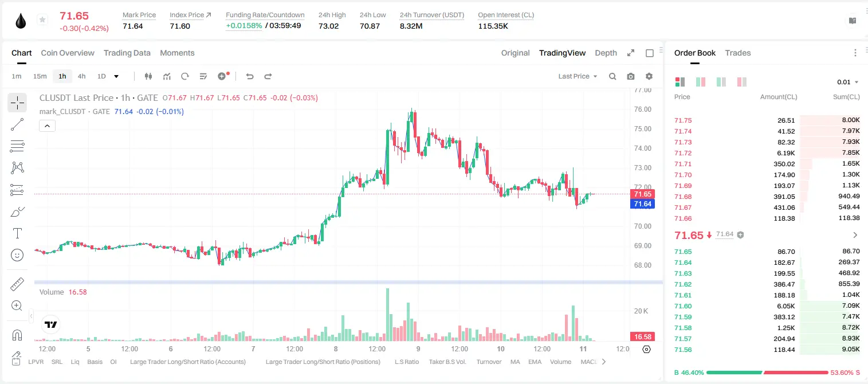Screen dimensions: 868x384
Task: Select the ruler measure tool
Action: tap(17, 284)
